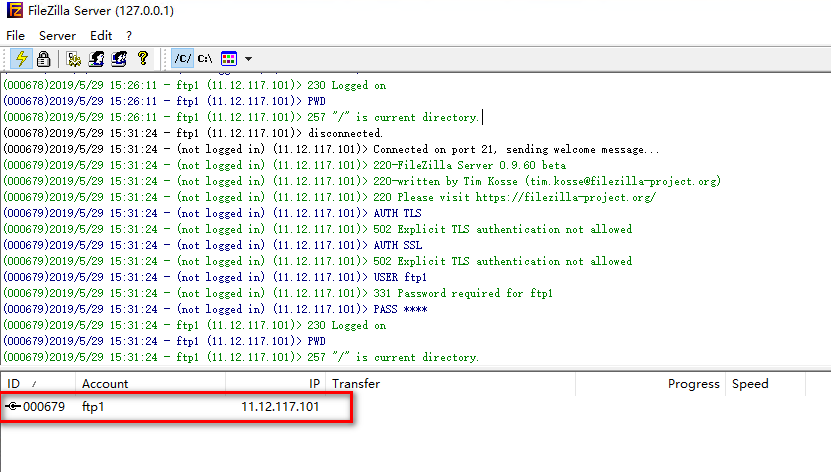Click the Speed column header

click(x=766, y=384)
